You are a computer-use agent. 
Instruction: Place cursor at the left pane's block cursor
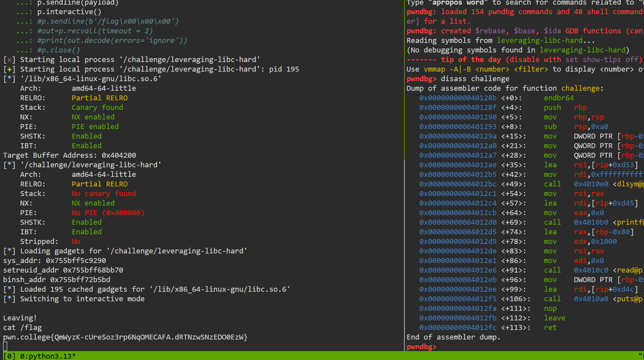(5, 346)
